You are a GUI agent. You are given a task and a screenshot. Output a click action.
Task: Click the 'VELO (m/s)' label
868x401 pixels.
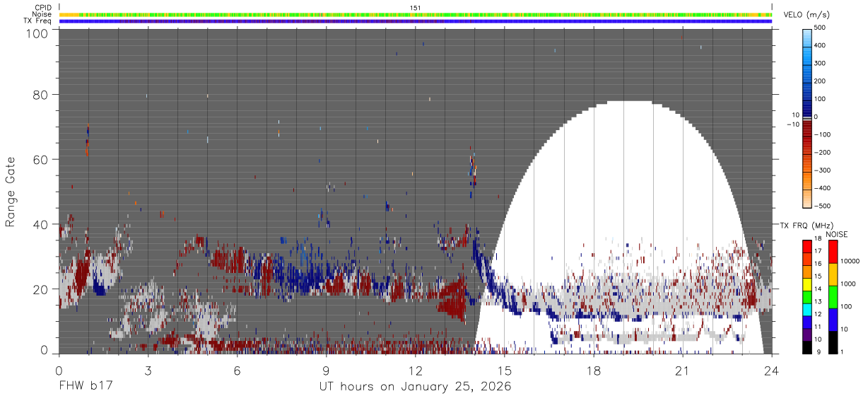click(805, 15)
